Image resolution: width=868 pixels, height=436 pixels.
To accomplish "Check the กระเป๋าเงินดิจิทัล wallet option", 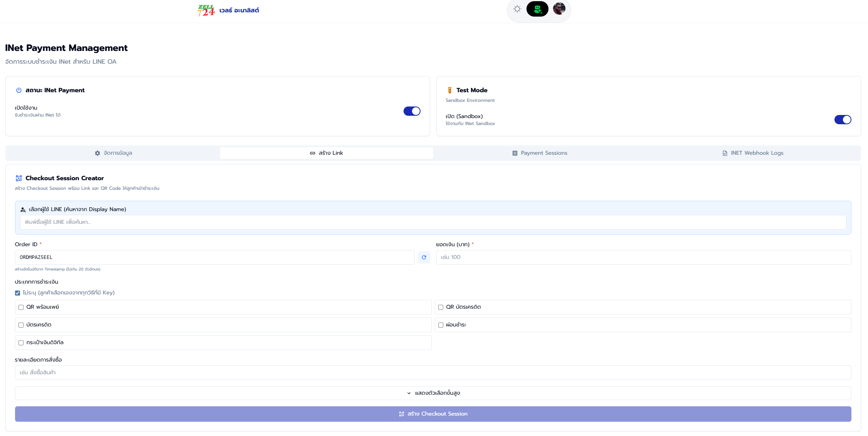I will pos(21,343).
